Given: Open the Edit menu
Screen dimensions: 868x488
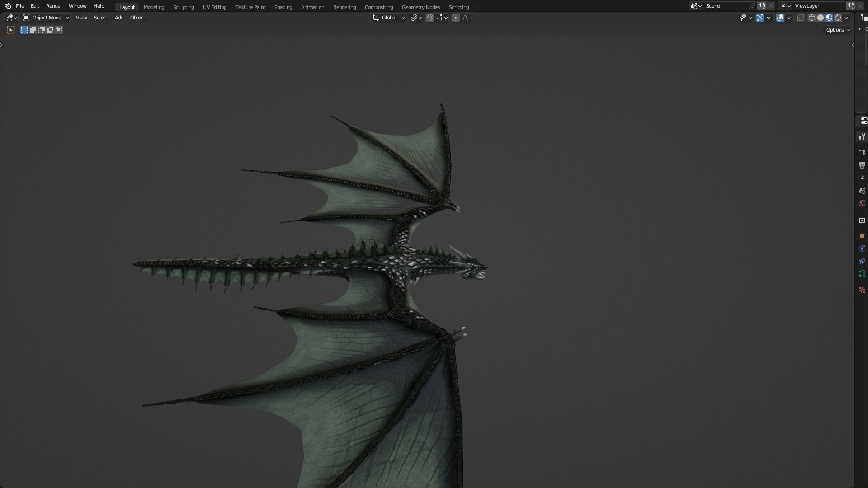Looking at the screenshot, I should 35,6.
